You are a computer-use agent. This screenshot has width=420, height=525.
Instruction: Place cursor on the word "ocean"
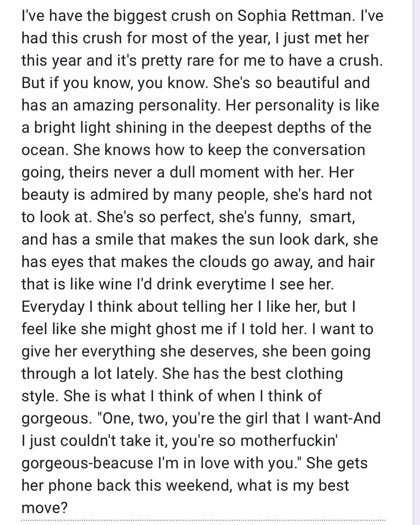tap(43, 150)
